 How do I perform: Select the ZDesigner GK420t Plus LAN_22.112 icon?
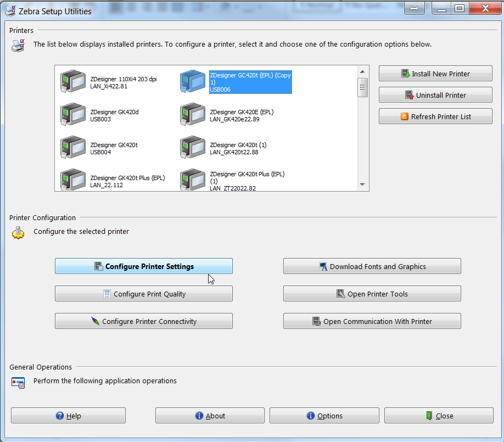pos(73,180)
